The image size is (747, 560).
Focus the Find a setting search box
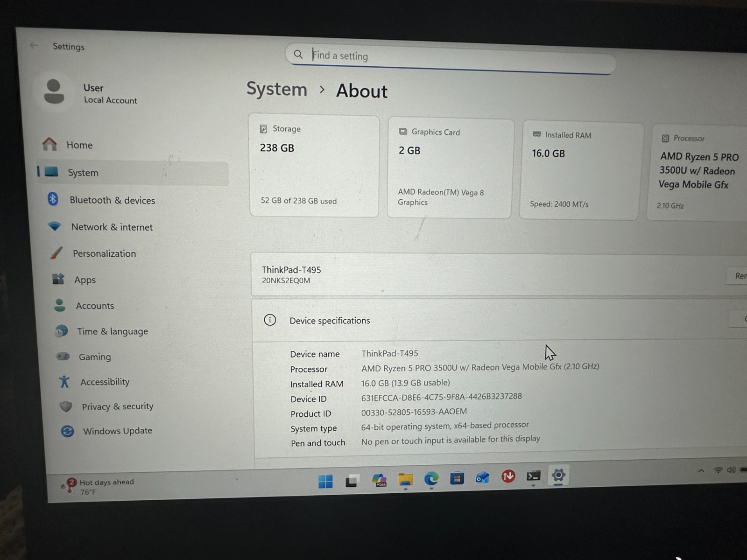point(451,58)
